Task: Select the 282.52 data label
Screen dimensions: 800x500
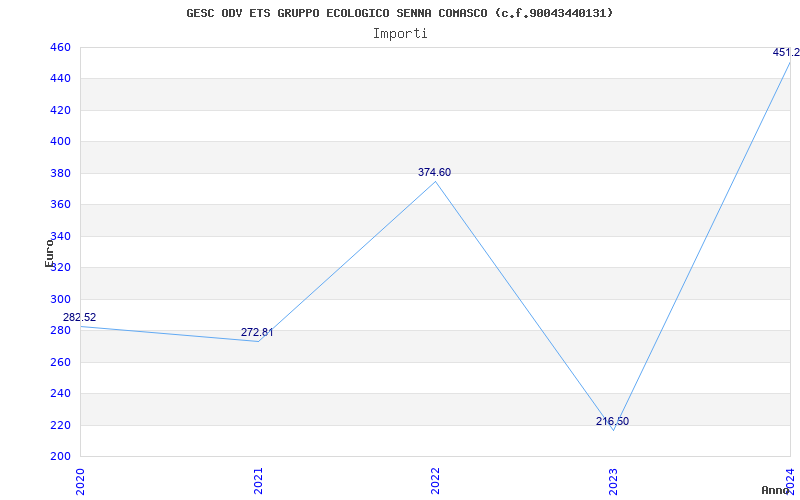Action: tap(80, 317)
